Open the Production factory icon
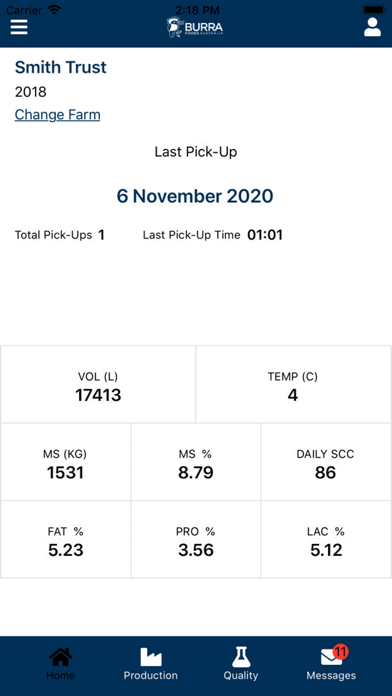The height and width of the screenshot is (696, 392). [150, 657]
